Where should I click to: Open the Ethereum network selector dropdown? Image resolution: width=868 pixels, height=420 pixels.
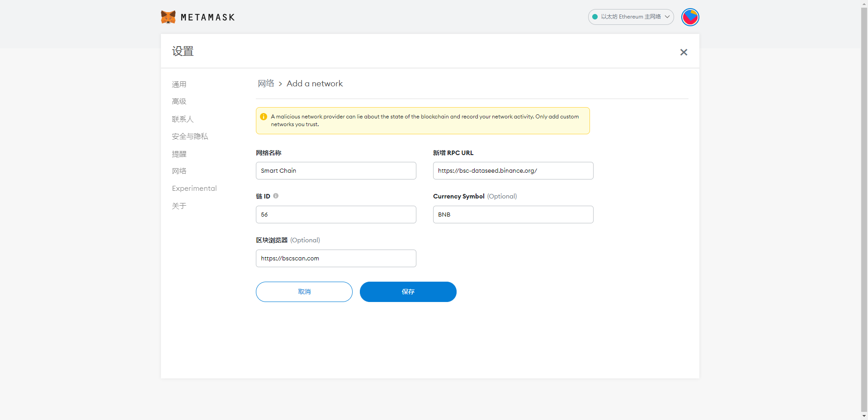coord(631,17)
